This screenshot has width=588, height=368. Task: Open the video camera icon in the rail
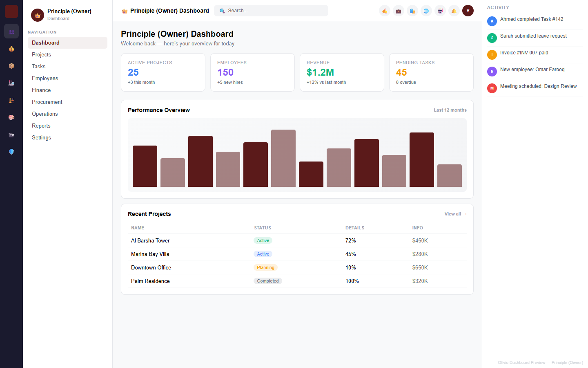11,135
